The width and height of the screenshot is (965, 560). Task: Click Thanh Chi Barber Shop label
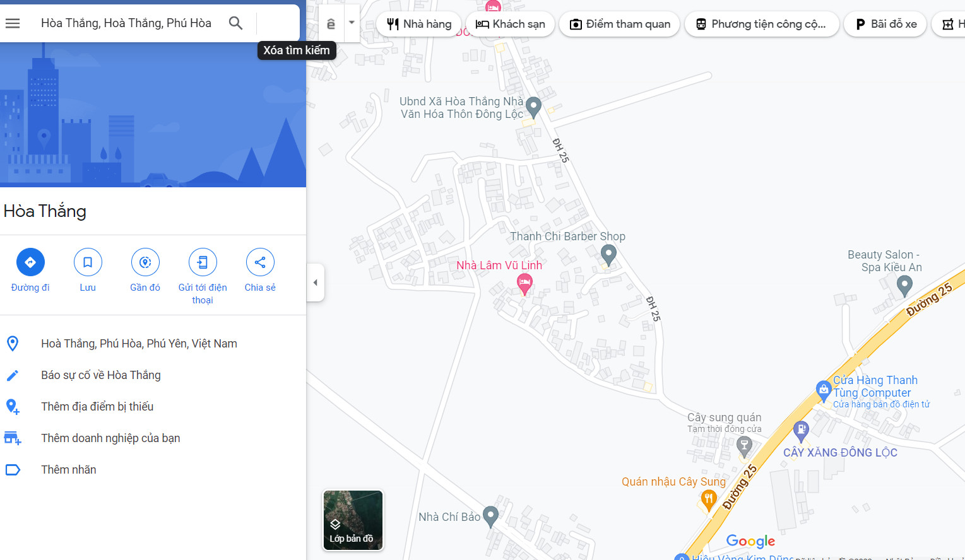click(x=568, y=236)
